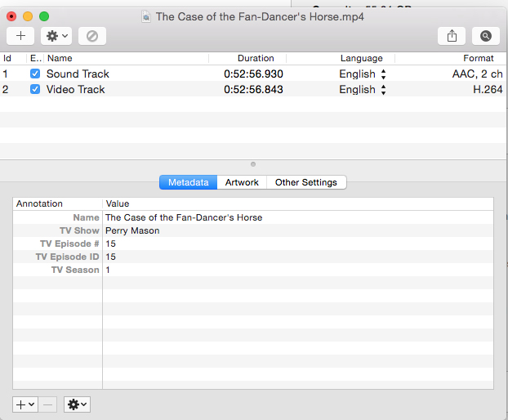Open Sound Track language dropdown
Viewport: 508px width, 420px height.
(362, 74)
